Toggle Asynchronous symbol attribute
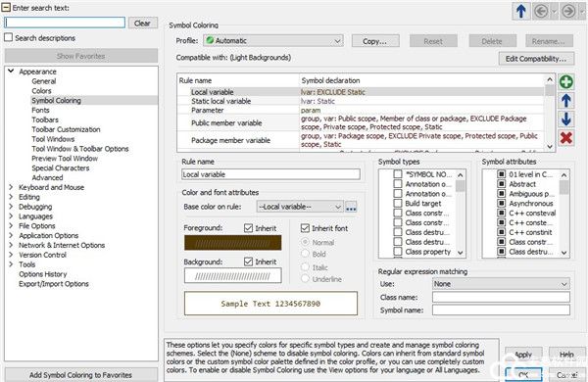This screenshot has height=382, width=588. pyautogui.click(x=502, y=203)
